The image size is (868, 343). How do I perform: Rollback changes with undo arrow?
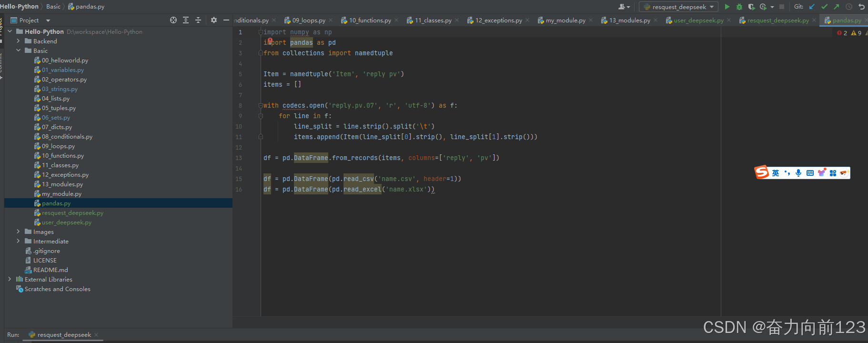pyautogui.click(x=861, y=7)
